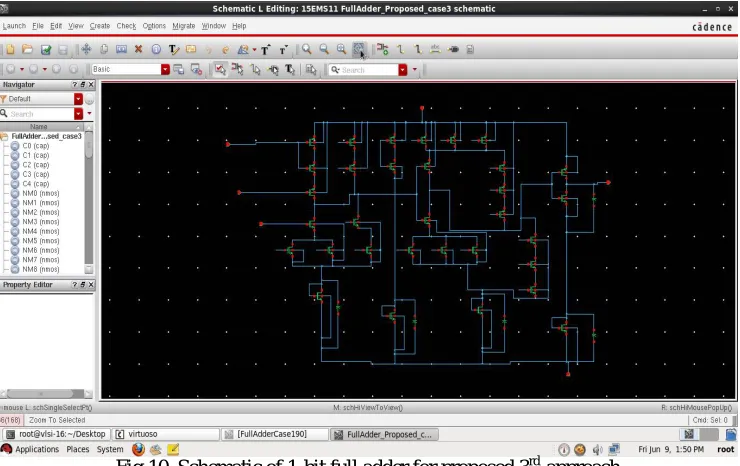Open the Launch menu
The height and width of the screenshot is (466, 740).
(14, 26)
